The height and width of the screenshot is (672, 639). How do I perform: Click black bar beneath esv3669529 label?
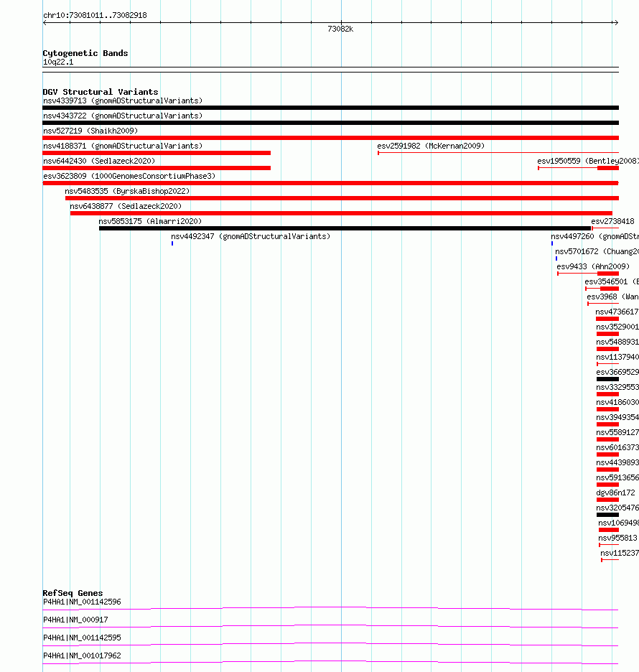point(607,379)
